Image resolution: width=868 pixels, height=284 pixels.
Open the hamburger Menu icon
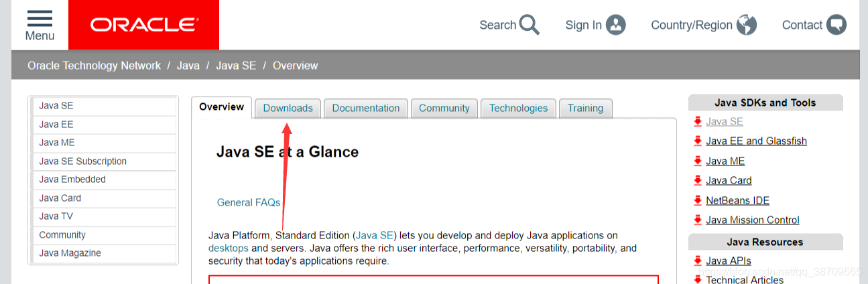(40, 18)
